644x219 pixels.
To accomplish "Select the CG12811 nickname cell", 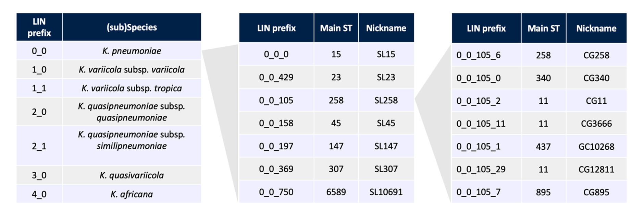I will pos(596,169).
